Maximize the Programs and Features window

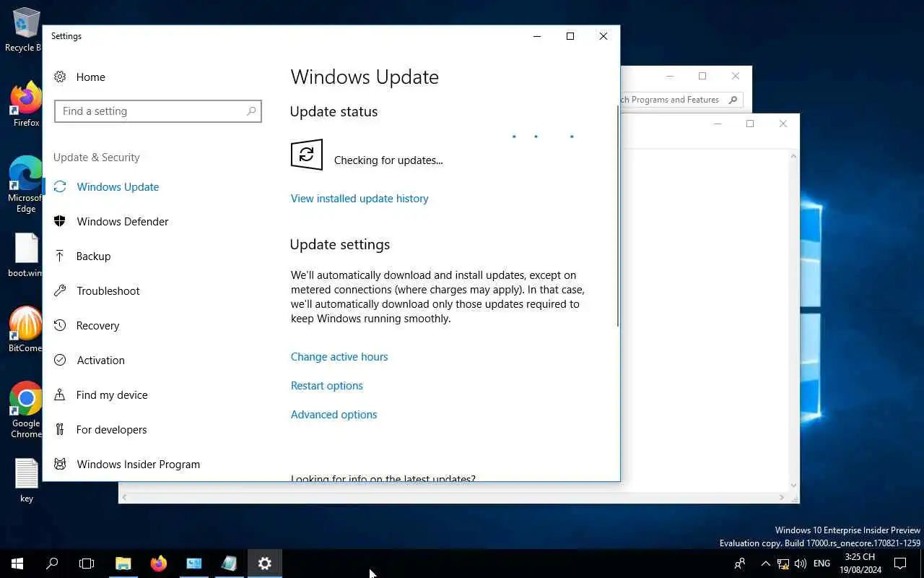(x=702, y=76)
